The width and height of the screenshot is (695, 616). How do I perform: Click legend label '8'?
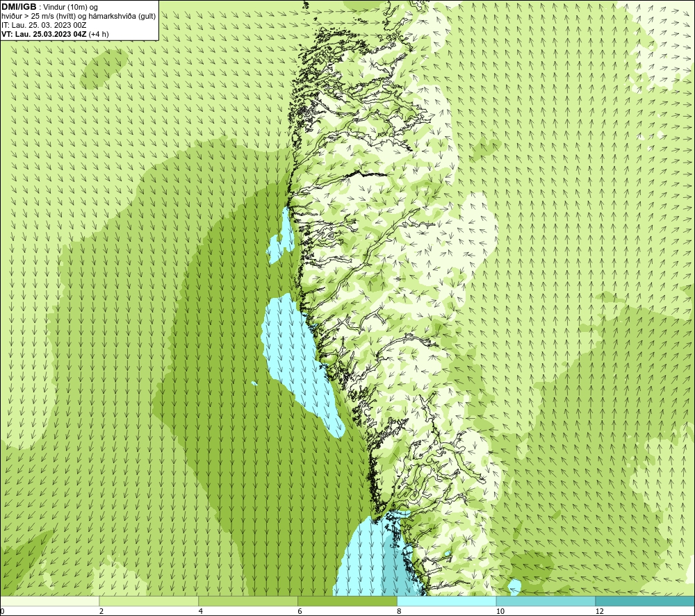point(399,611)
